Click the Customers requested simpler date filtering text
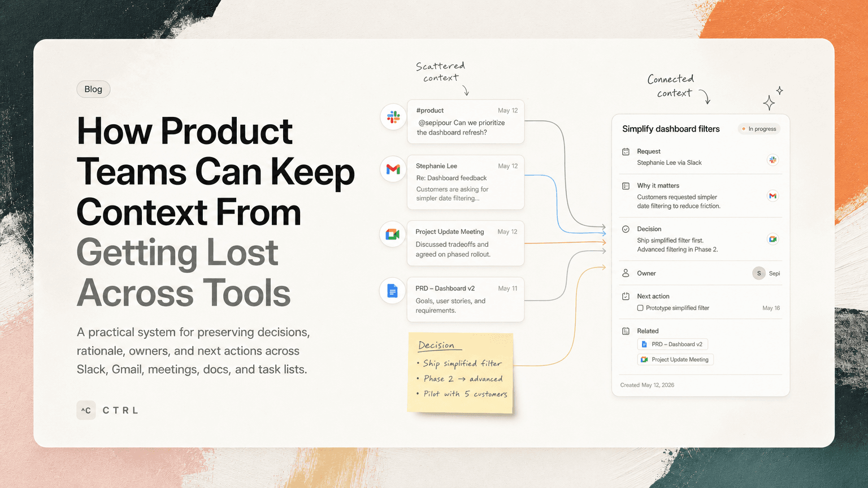Screen dimensions: 868x488 tap(679, 202)
